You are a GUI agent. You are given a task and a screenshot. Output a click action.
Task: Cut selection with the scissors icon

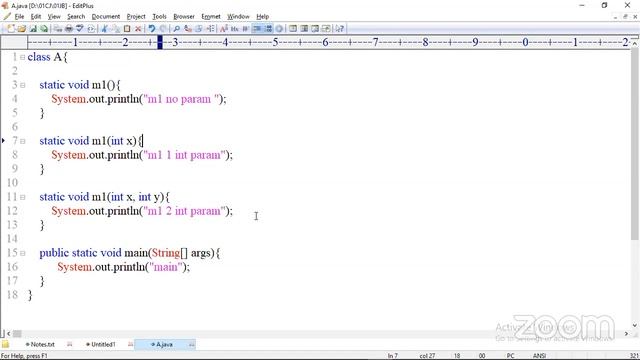[x=104, y=29]
